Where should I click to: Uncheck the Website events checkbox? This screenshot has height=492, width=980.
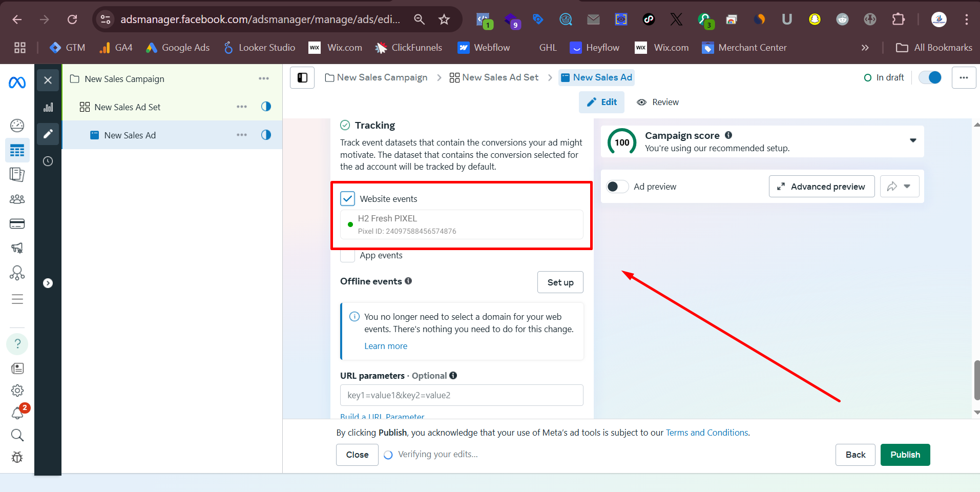[x=347, y=199]
